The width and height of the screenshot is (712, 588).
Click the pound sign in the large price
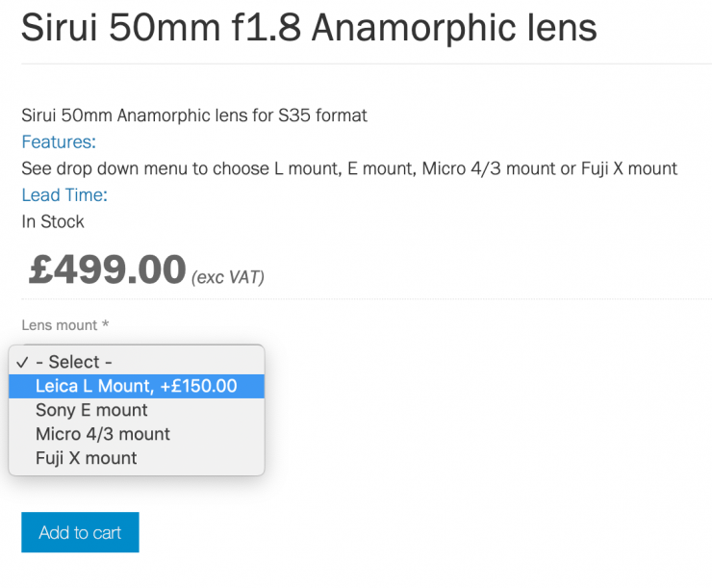pyautogui.click(x=40, y=270)
